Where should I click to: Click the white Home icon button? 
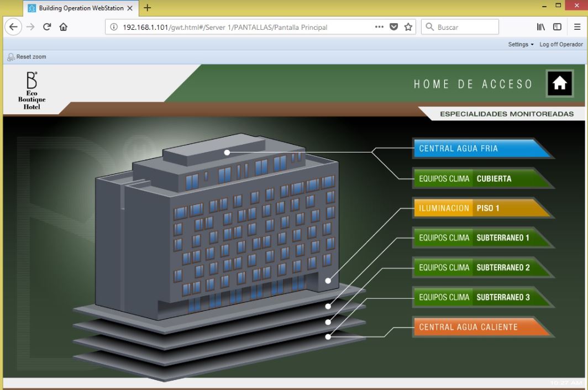(x=559, y=83)
